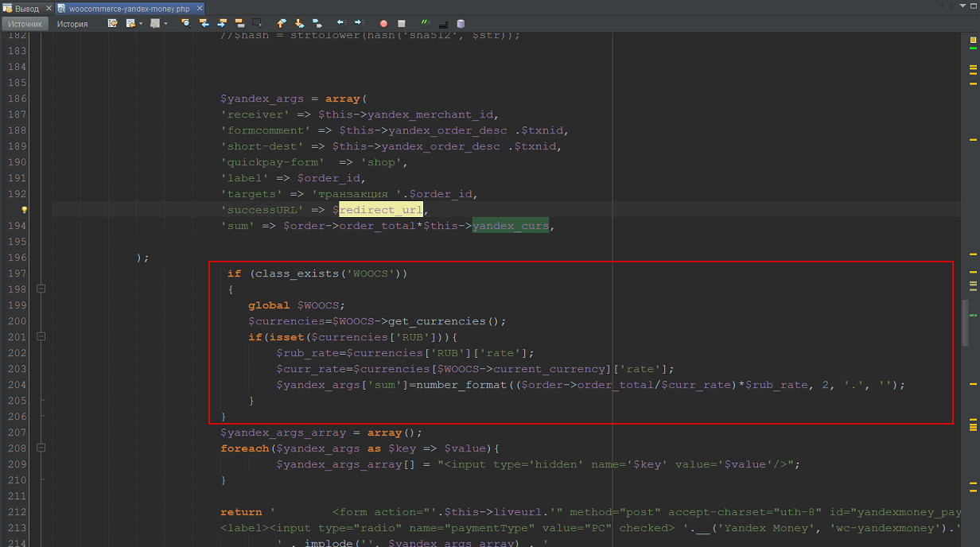This screenshot has height=547, width=980.
Task: Click on the highlighted redirect_url variable
Action: tap(381, 210)
